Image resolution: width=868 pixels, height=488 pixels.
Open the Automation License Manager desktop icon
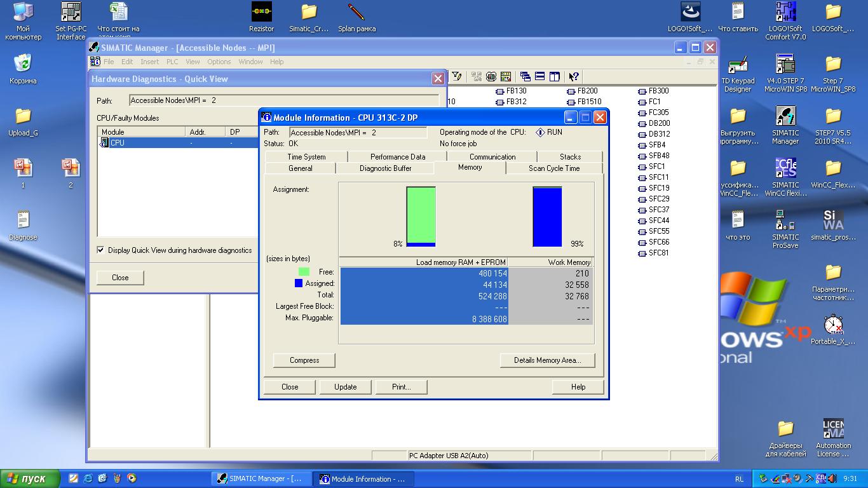tap(833, 438)
